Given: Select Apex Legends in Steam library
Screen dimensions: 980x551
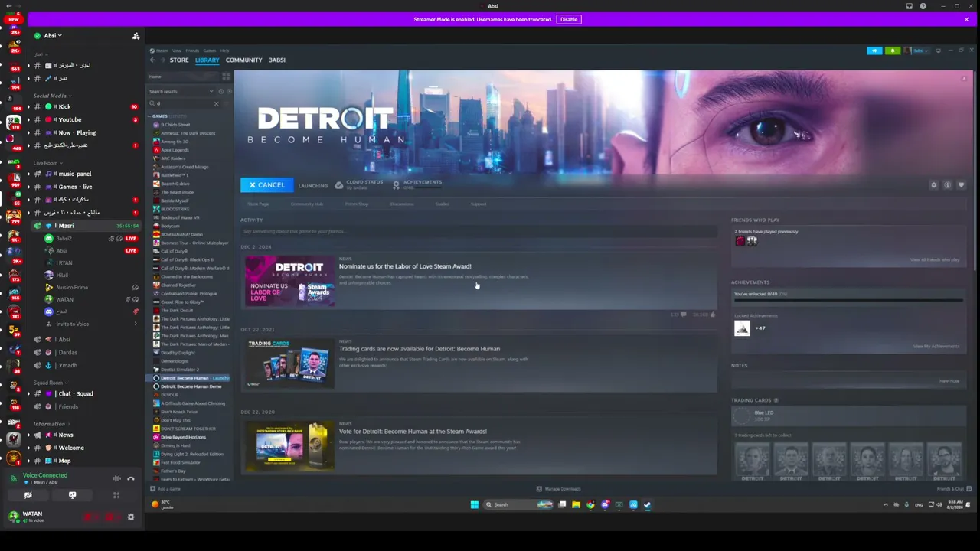Looking at the screenshot, I should tap(175, 150).
